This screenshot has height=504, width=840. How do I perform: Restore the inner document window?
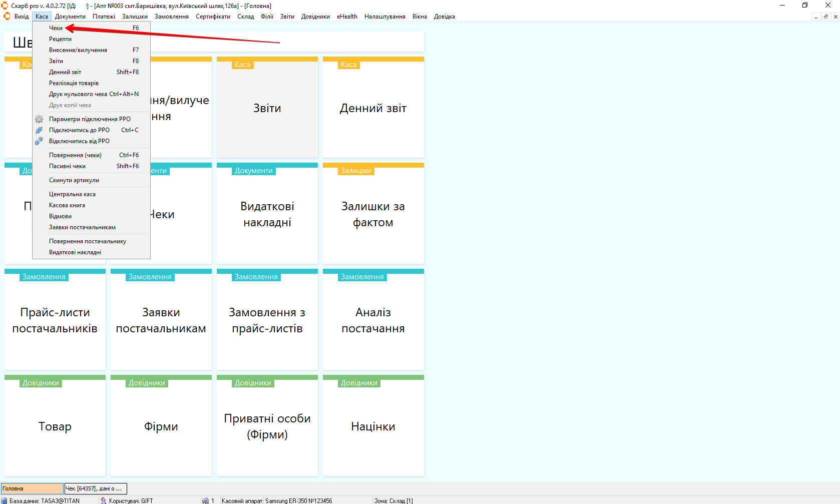coord(825,17)
